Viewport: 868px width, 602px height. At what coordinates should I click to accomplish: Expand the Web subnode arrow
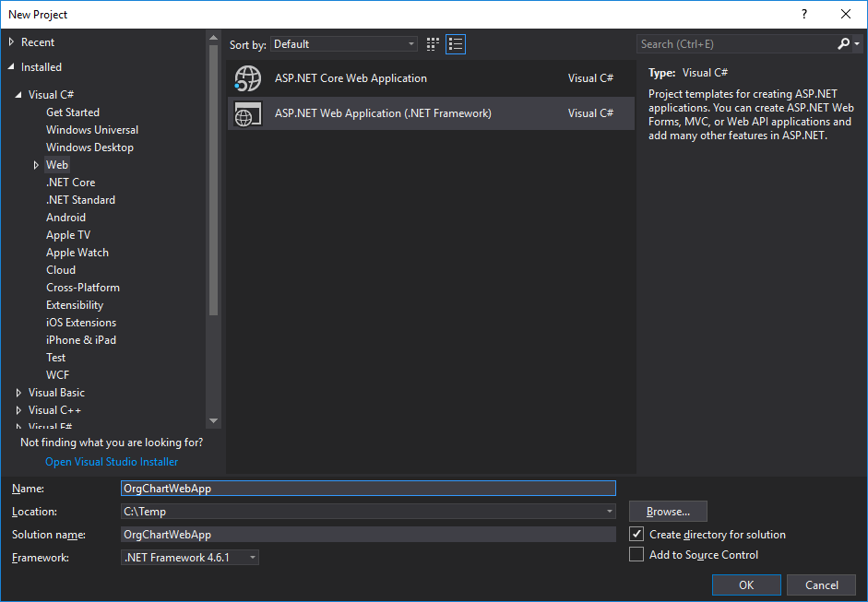pos(36,165)
